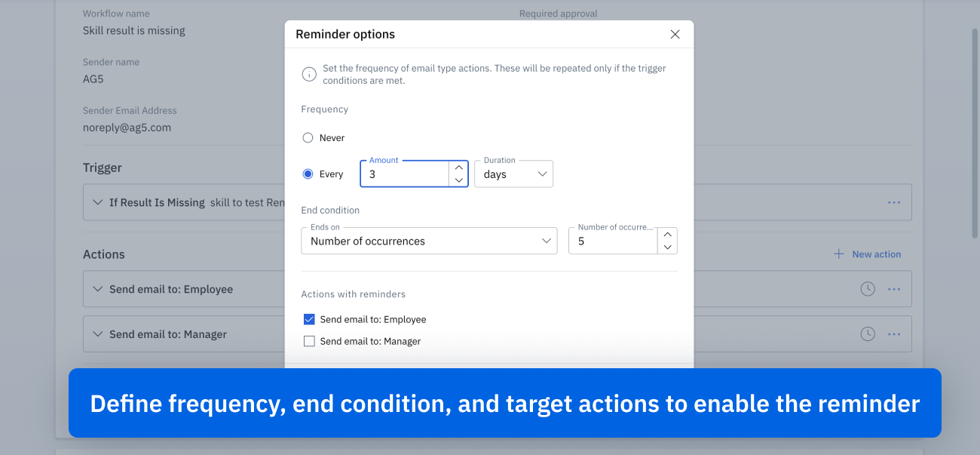Increase the Amount value with up arrow
Viewport: 980px width, 455px height.
pos(458,168)
